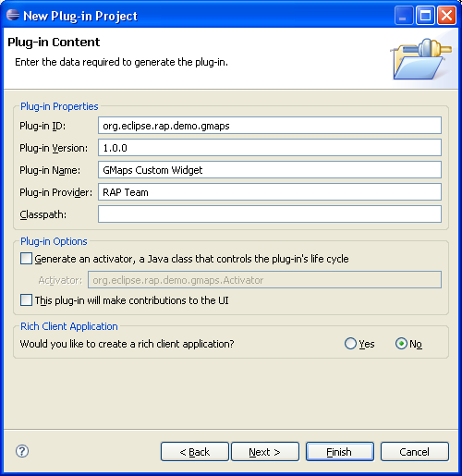Click the Rich Client Application group label
The width and height of the screenshot is (462, 476).
point(69,326)
